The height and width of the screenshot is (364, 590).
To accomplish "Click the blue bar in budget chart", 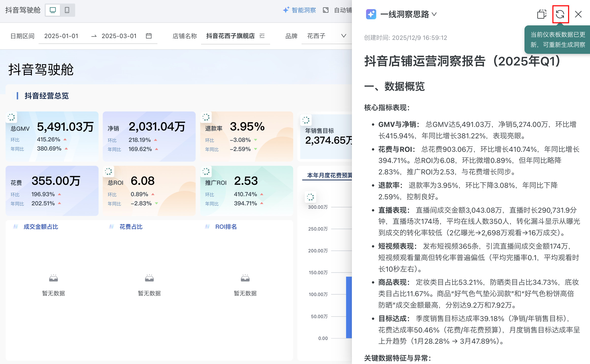I will point(349,307).
